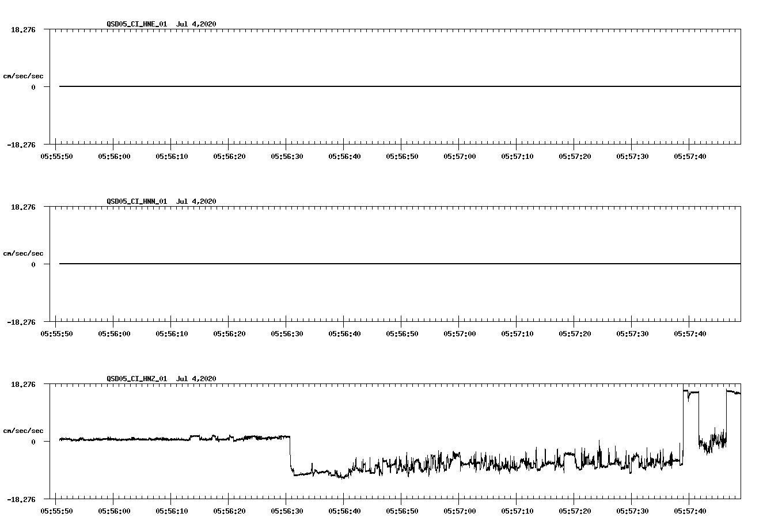Screen dimensions: 782x532
Task: Click the -18.276 lower limit of HNE plot
Action: (21, 145)
